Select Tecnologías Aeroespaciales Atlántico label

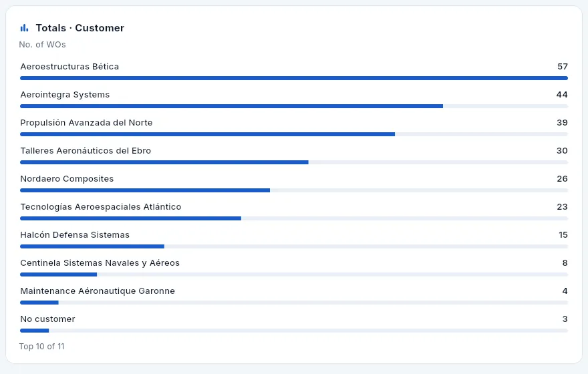(100, 207)
